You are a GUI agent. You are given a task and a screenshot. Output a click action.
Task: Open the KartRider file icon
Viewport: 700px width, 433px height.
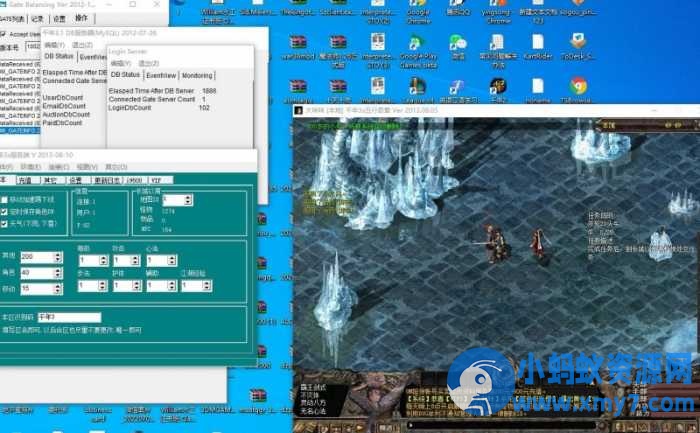(538, 42)
